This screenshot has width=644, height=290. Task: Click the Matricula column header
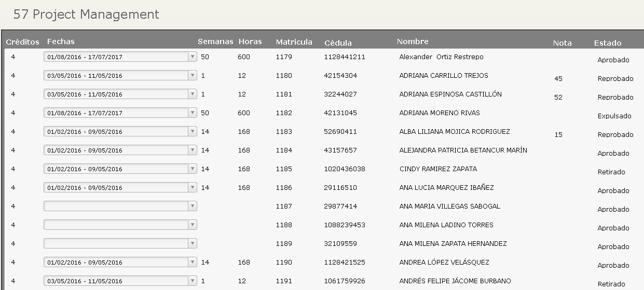tap(294, 42)
